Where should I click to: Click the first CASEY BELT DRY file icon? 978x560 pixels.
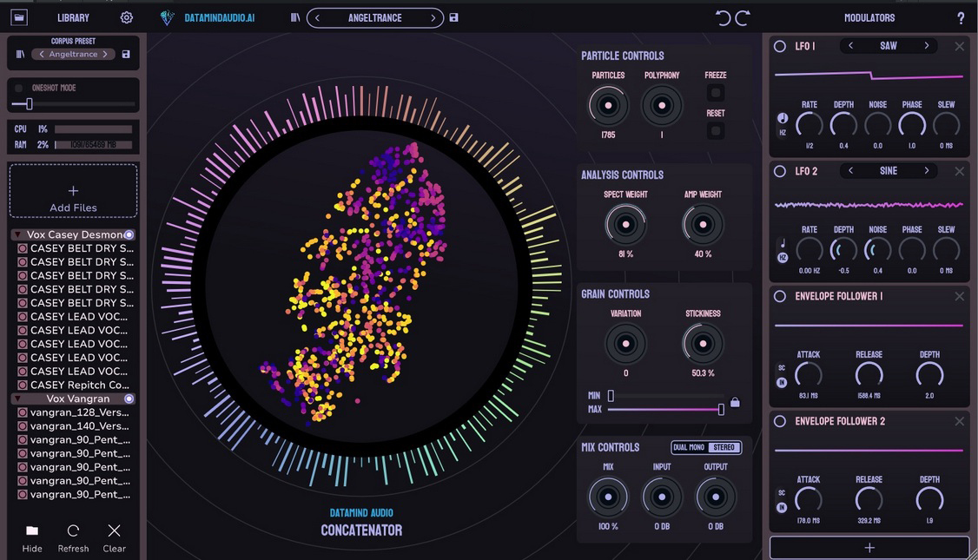pyautogui.click(x=23, y=248)
